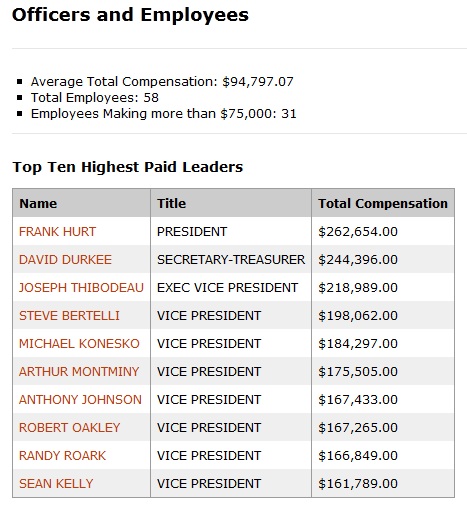Screen dimensions: 467x510
Task: Click the MICHAEL KONESKO name link
Action: pyautogui.click(x=79, y=344)
